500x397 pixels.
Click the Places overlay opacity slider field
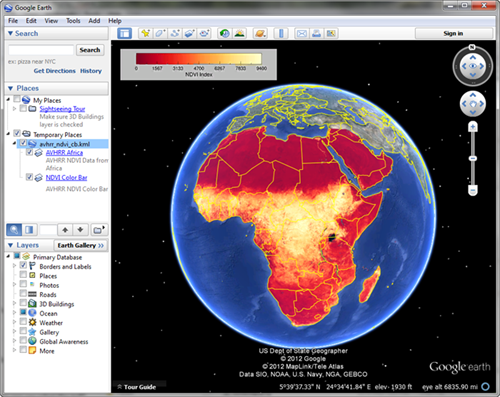point(48,230)
